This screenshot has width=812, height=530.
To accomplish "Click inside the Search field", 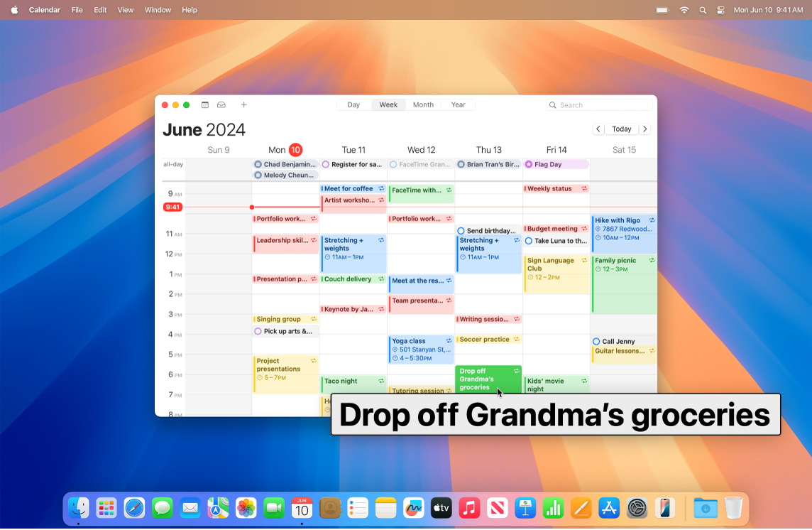I will pyautogui.click(x=600, y=104).
